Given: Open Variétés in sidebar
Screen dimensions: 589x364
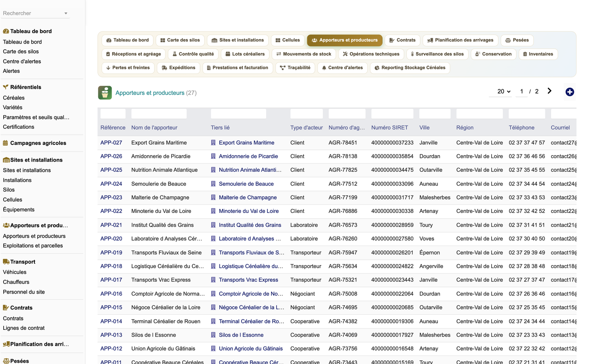Looking at the screenshot, I should (x=13, y=107).
